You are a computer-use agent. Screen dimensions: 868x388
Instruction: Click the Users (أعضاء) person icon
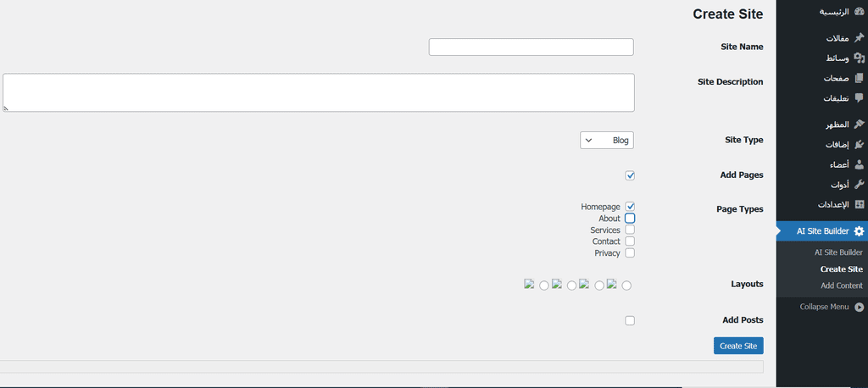click(859, 164)
